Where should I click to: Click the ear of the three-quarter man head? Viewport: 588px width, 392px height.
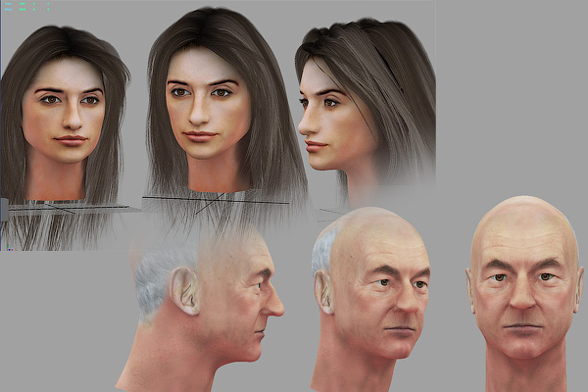pyautogui.click(x=323, y=292)
